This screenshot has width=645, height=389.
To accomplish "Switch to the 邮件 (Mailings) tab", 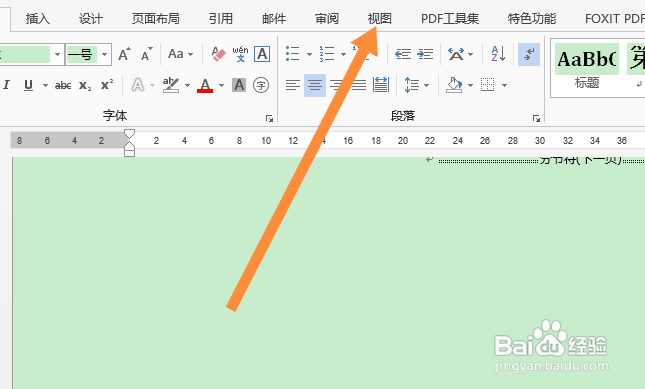I will point(274,19).
